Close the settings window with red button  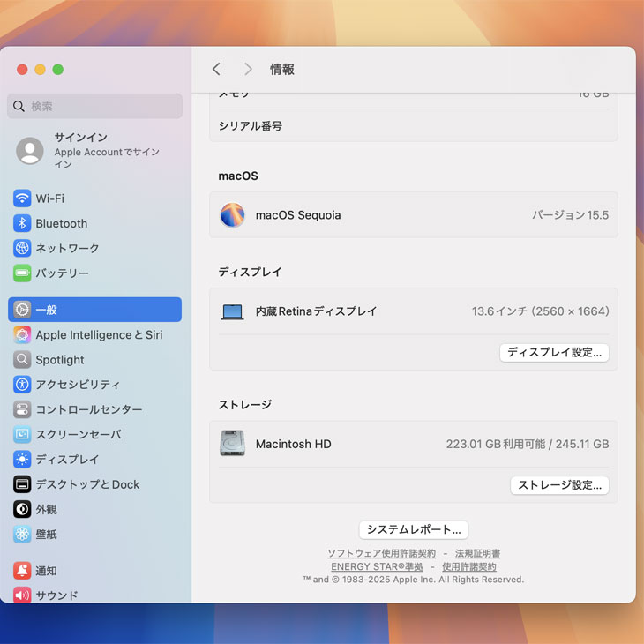click(x=22, y=70)
